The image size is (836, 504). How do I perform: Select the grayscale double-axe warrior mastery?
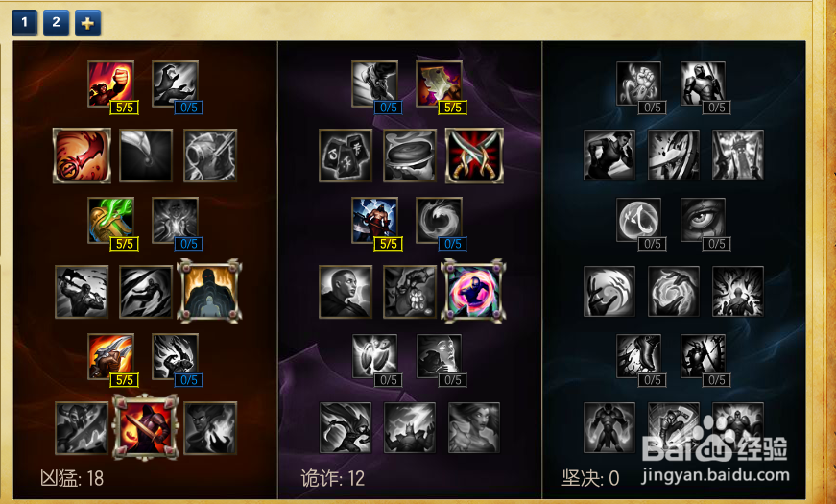[x=82, y=292]
